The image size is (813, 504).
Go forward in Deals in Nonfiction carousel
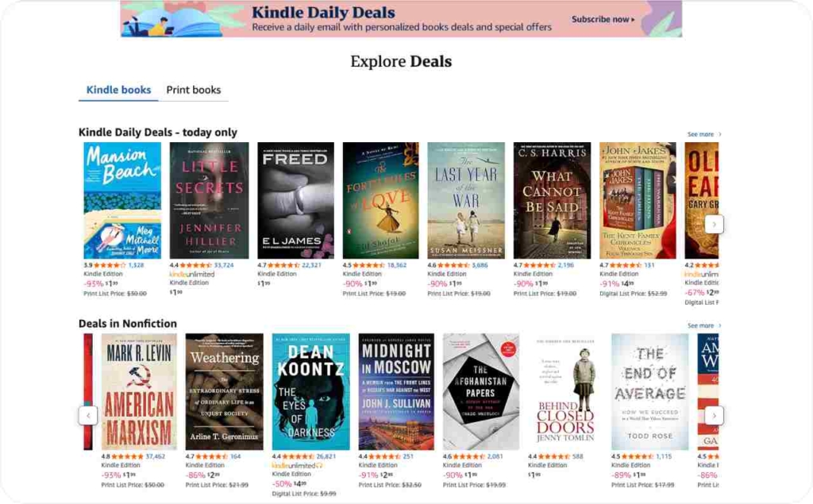click(x=714, y=416)
